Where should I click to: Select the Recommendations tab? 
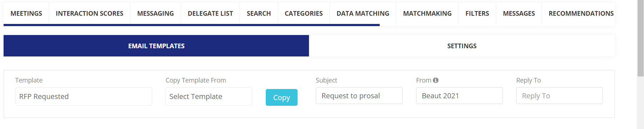pos(581,14)
